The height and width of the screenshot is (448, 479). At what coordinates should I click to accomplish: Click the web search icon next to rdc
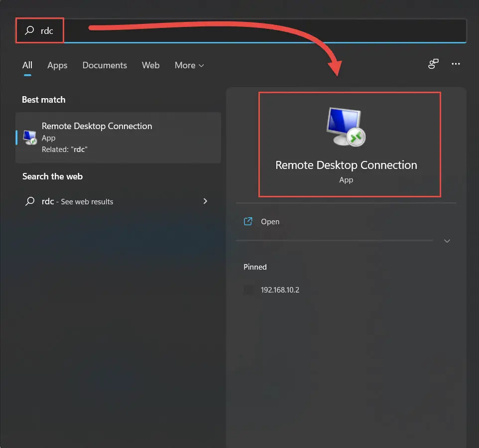(30, 201)
